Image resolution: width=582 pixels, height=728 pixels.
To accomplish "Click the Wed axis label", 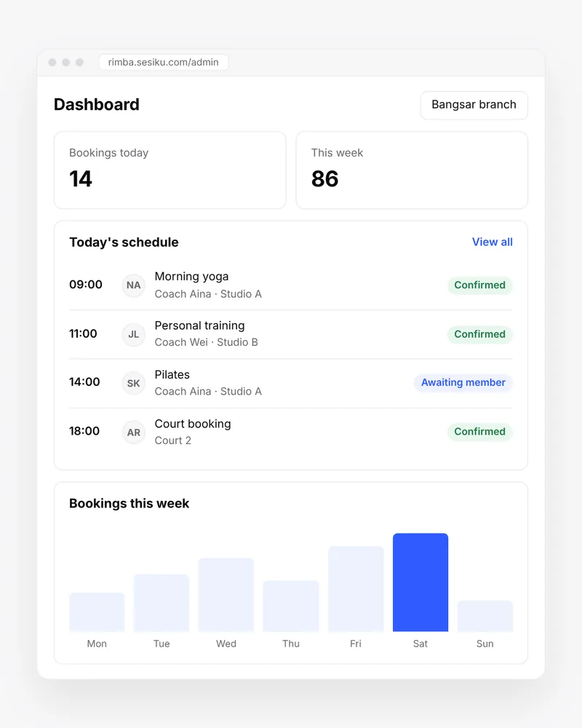I will pyautogui.click(x=226, y=644).
